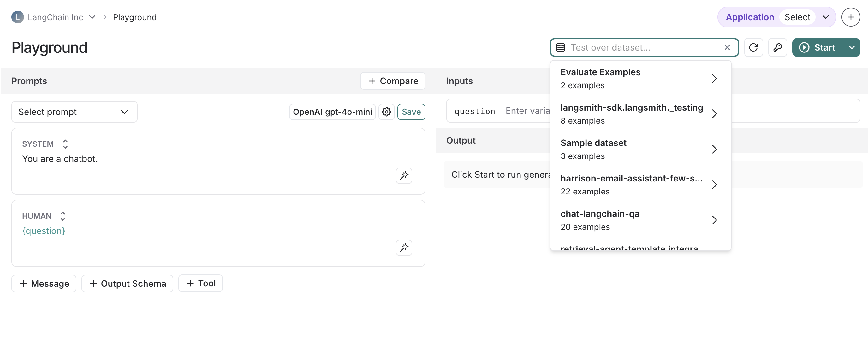The width and height of the screenshot is (868, 337).
Task: Open the Select prompt dropdown
Action: (x=74, y=112)
